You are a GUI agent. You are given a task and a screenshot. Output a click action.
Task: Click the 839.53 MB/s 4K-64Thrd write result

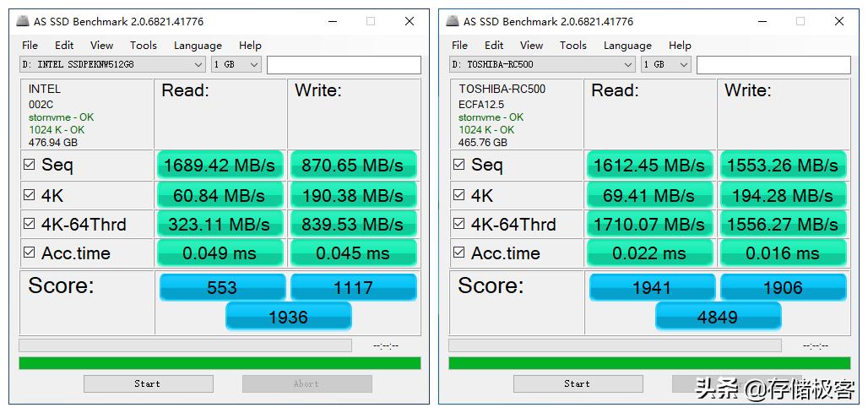coord(353,224)
